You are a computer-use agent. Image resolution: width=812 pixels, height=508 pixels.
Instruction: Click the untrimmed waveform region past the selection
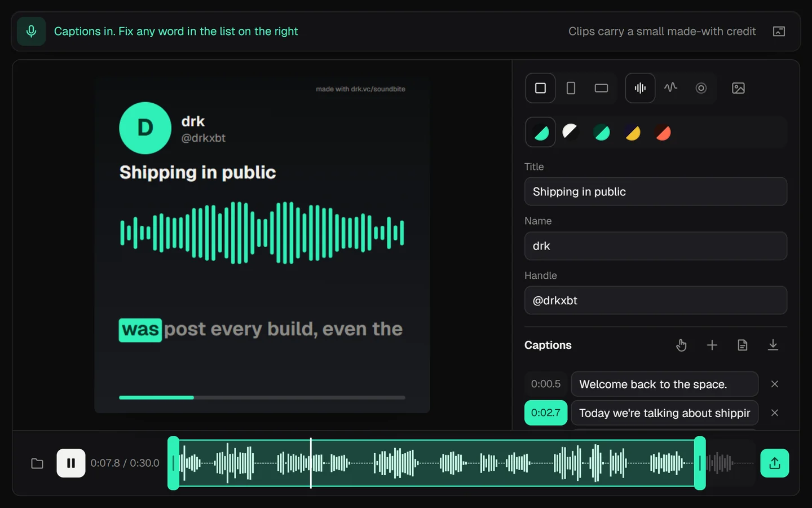pyautogui.click(x=731, y=463)
